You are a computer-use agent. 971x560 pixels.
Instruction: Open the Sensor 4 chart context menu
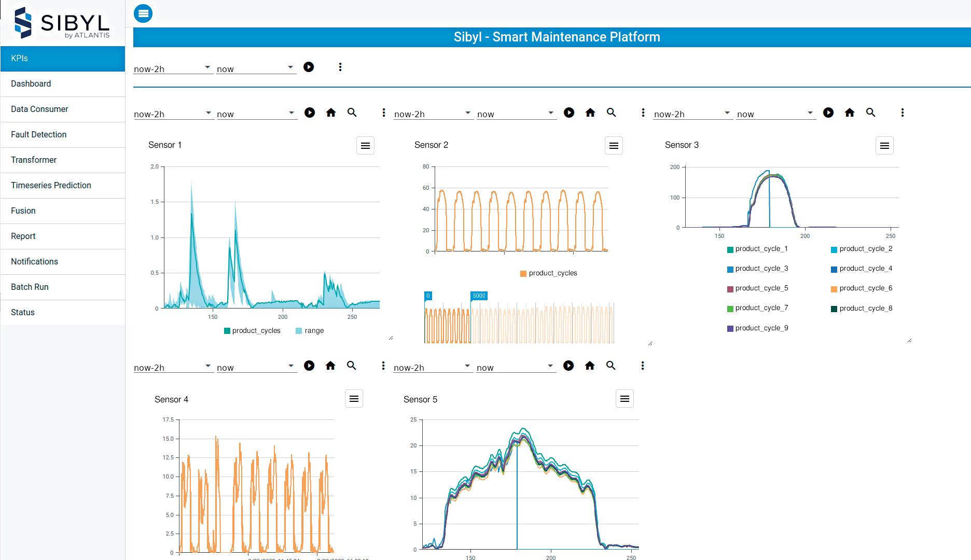(354, 399)
